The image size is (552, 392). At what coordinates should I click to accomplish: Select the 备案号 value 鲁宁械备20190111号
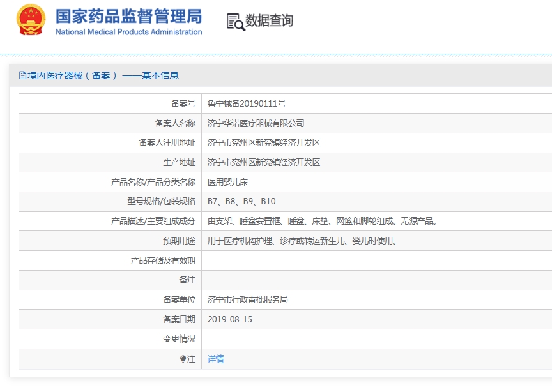pos(247,103)
